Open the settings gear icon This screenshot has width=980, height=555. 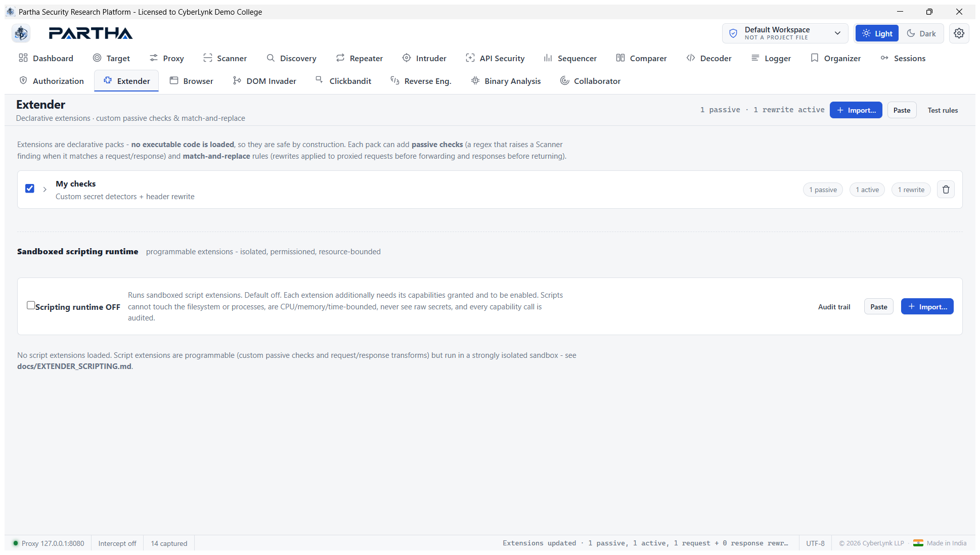959,33
